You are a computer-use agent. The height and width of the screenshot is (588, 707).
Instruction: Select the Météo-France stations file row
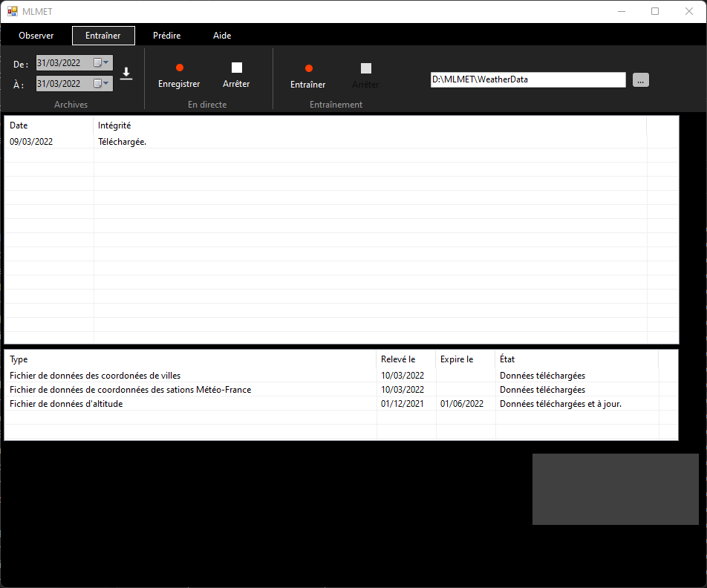pos(130,390)
